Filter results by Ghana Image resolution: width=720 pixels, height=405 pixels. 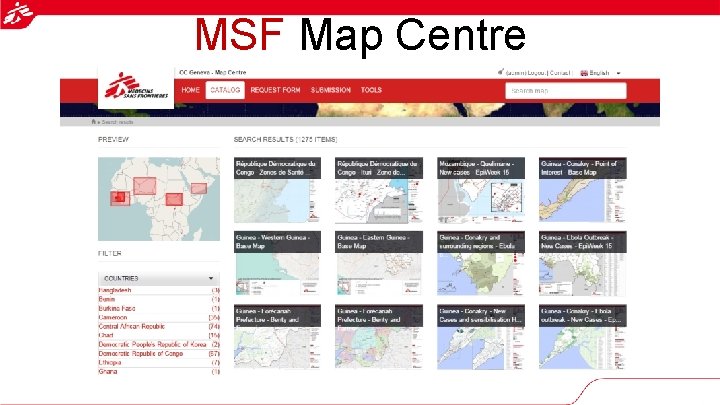point(107,371)
